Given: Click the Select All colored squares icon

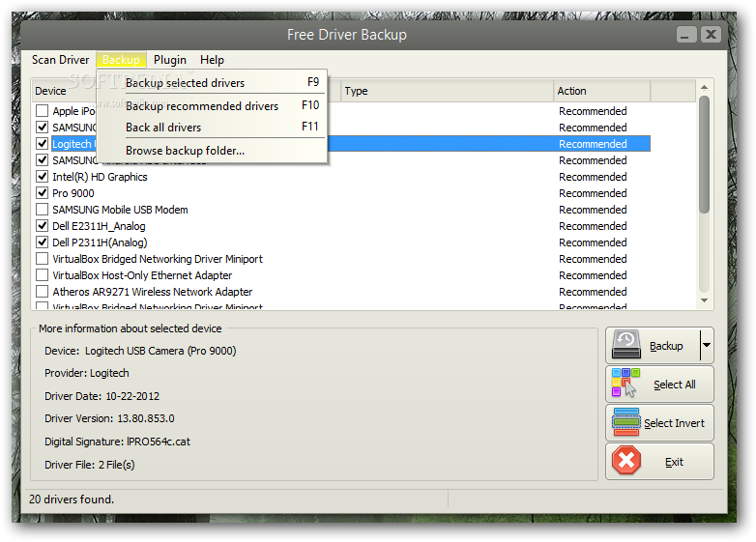Looking at the screenshot, I should click(625, 383).
